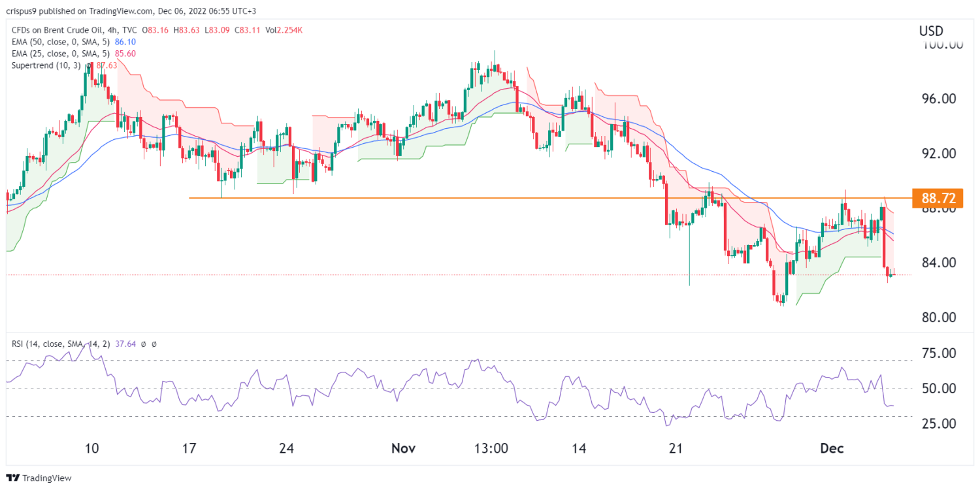
Task: Click the first Ø icon in the RSI legend
Action: 144,344
